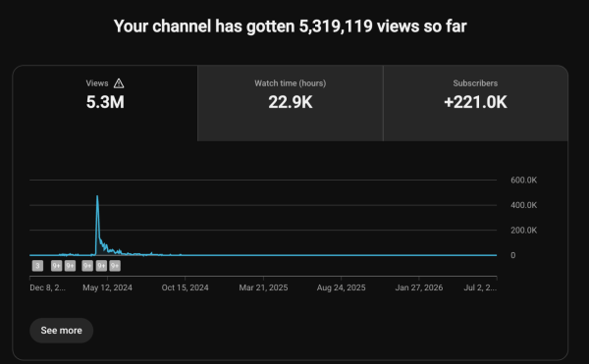Open the video marker labeled 3
The width and height of the screenshot is (589, 364).
(37, 266)
